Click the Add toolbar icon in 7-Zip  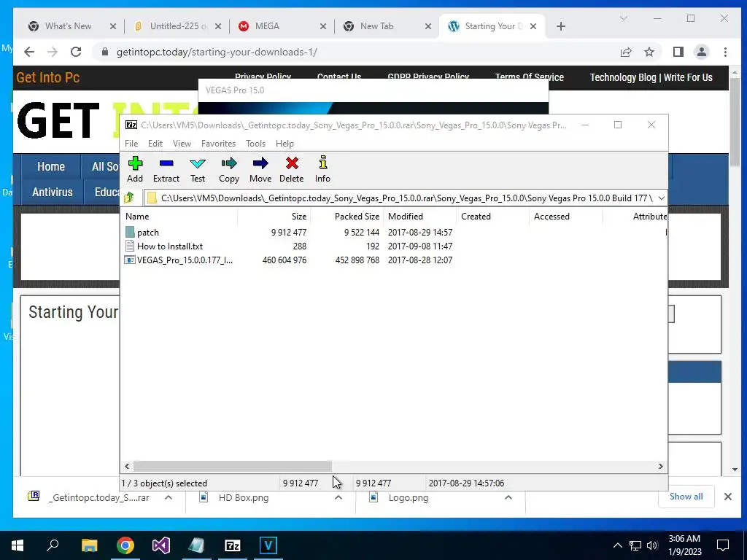(135, 169)
